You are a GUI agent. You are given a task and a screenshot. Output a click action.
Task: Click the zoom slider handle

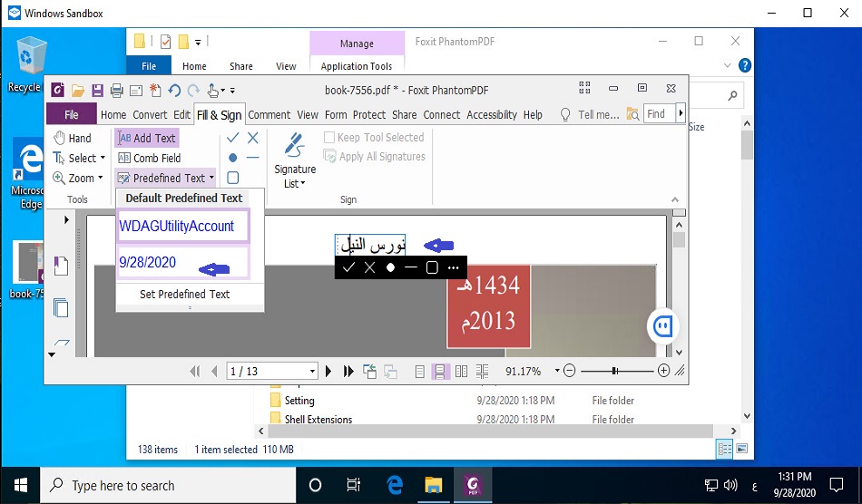tap(615, 371)
